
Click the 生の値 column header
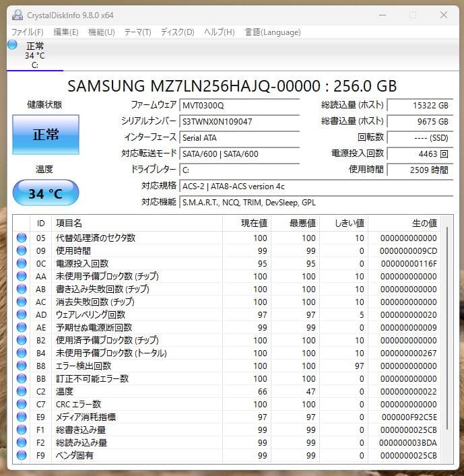pyautogui.click(x=405, y=224)
